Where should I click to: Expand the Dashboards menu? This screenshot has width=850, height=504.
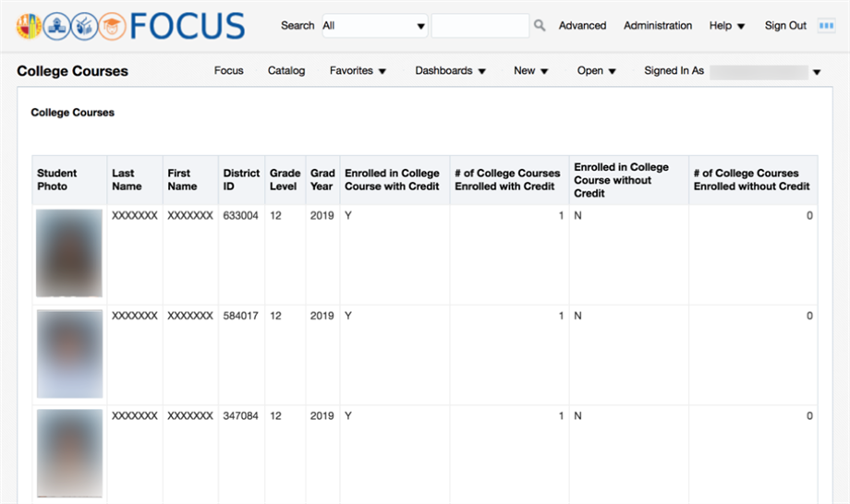click(451, 70)
